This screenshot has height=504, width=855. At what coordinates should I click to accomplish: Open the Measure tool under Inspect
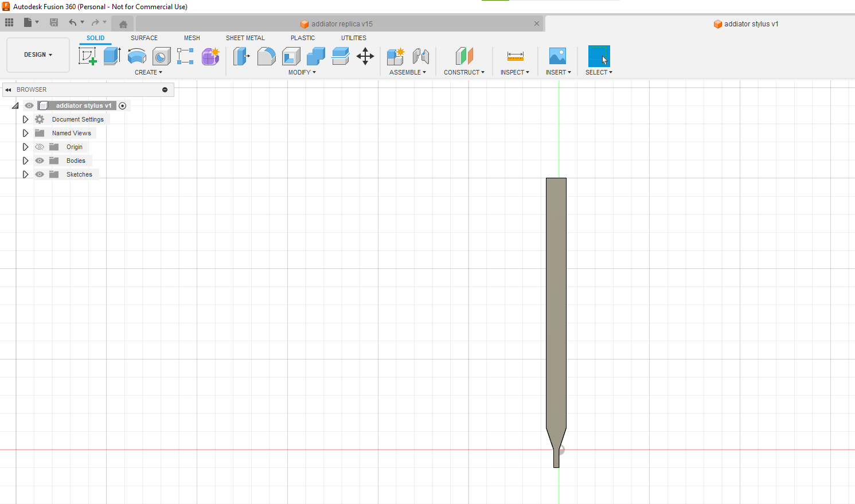514,56
